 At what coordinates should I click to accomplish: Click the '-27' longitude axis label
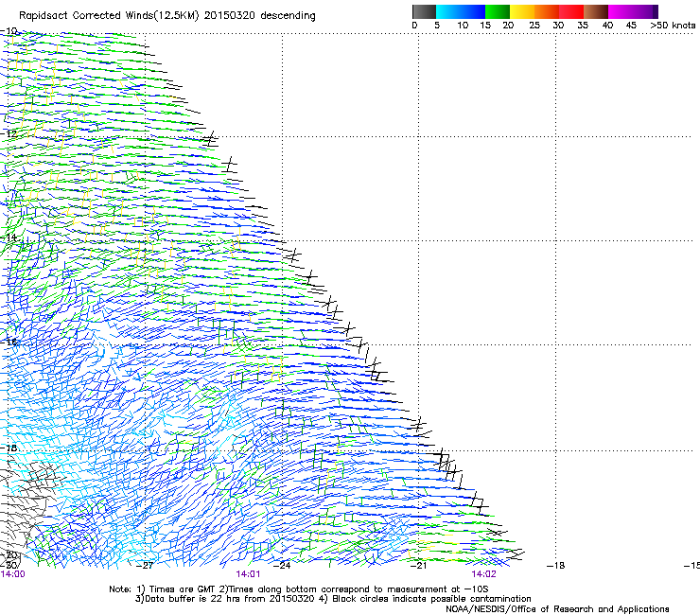coord(145,566)
